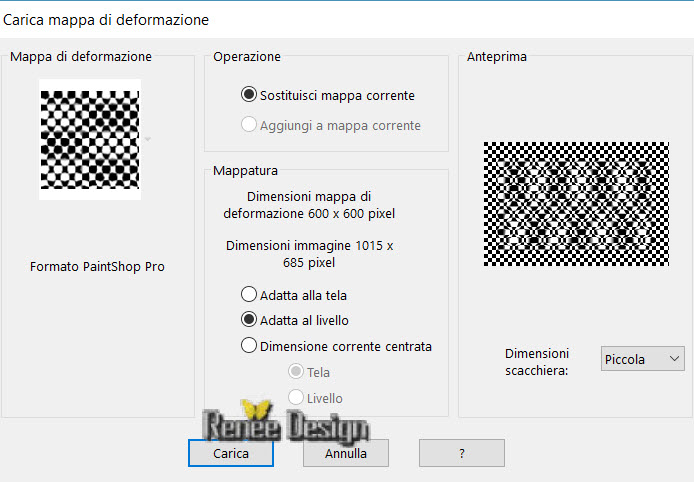Image resolution: width=694 pixels, height=482 pixels.
Task: Expand deformation map dropdown arrow
Action: click(148, 139)
